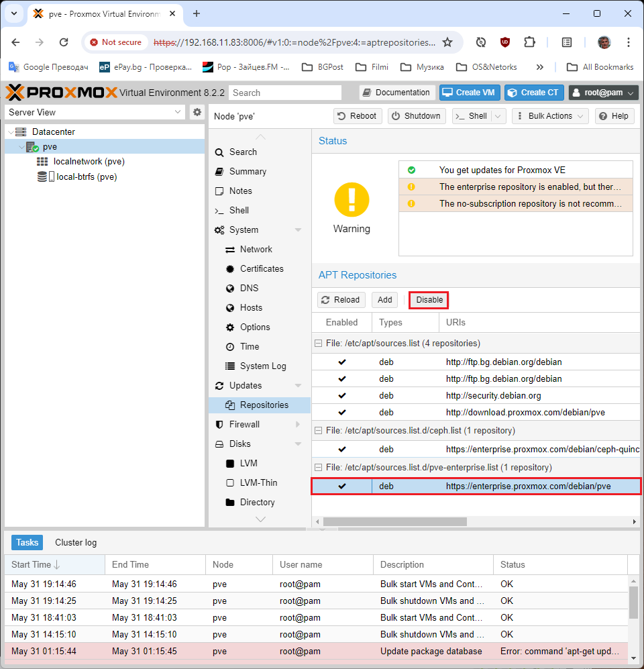Open the root@pam user menu
This screenshot has height=669, width=644.
(x=604, y=93)
